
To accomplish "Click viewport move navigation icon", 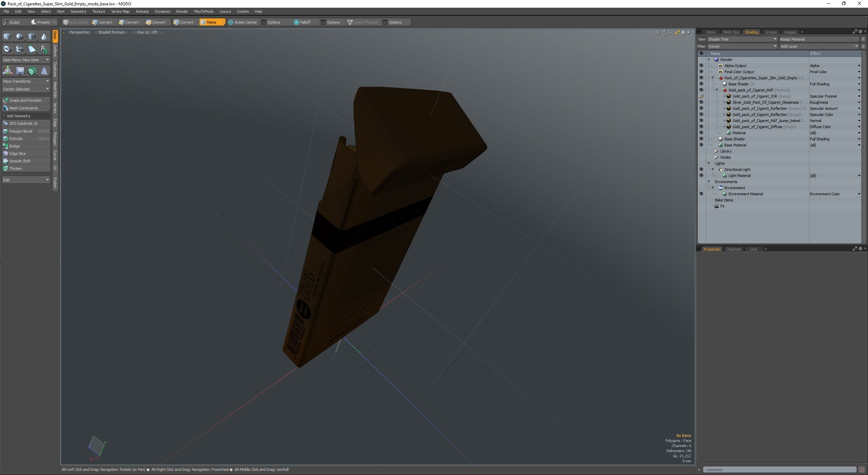I will pyautogui.click(x=657, y=33).
